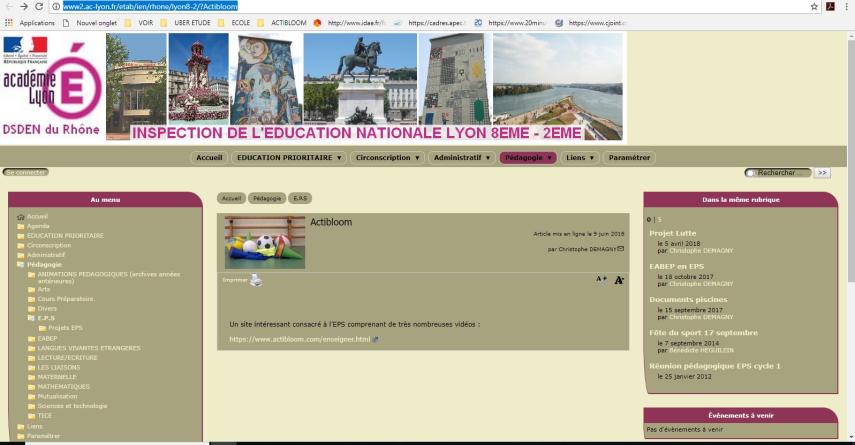The image size is (855, 445).
Task: Open the Adobe PDF extension icon
Action: (x=830, y=6)
